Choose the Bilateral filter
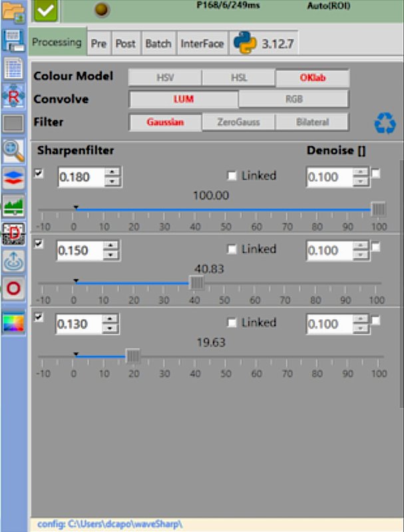Viewport: 404px width, 532px height. [x=312, y=122]
